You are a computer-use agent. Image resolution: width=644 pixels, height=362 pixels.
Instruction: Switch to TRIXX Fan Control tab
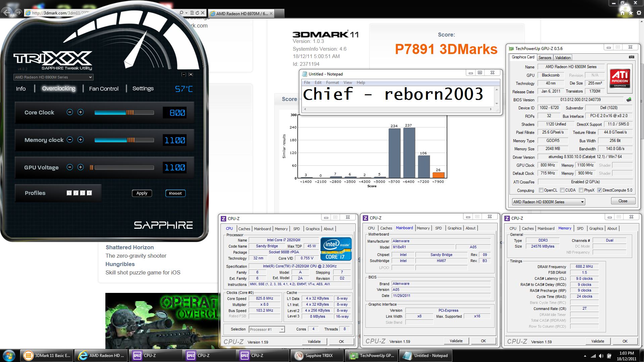(x=104, y=89)
